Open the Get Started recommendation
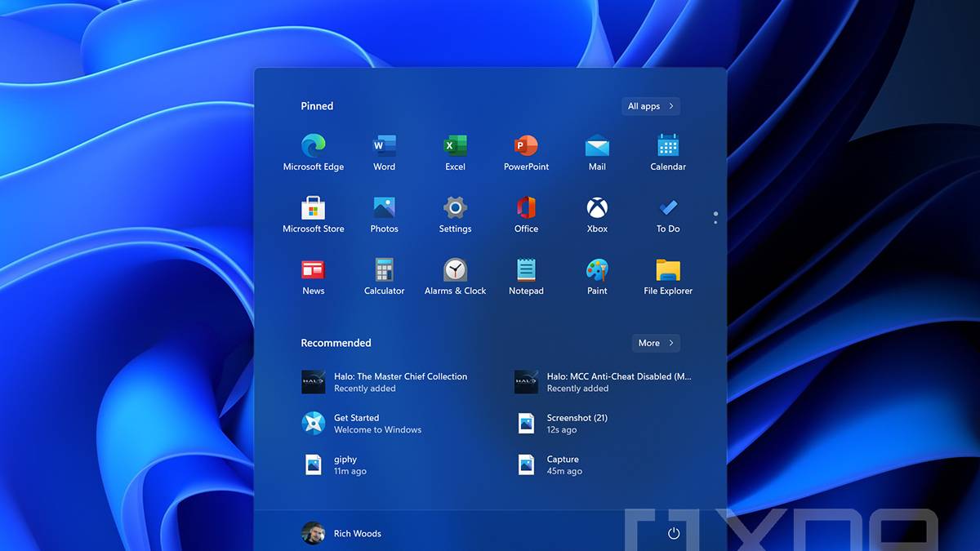Image resolution: width=980 pixels, height=551 pixels. tap(362, 423)
